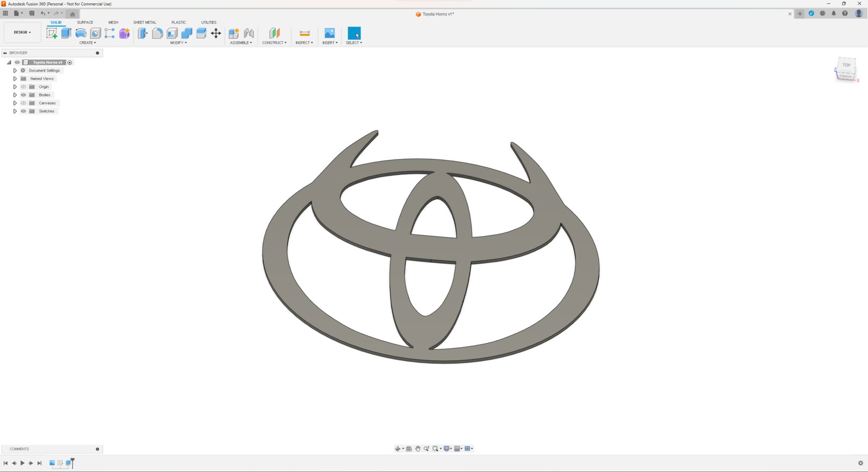Screen dimensions: 868x472
Task: Select the Move/Copy tool
Action: pyautogui.click(x=216, y=33)
